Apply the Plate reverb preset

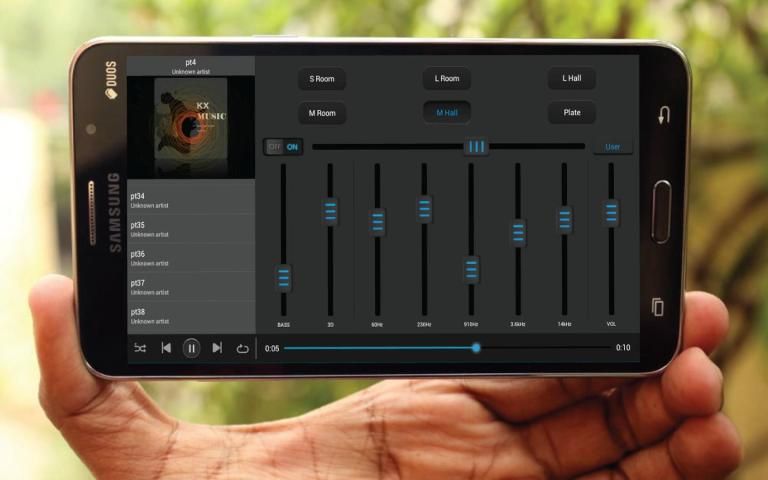(571, 113)
